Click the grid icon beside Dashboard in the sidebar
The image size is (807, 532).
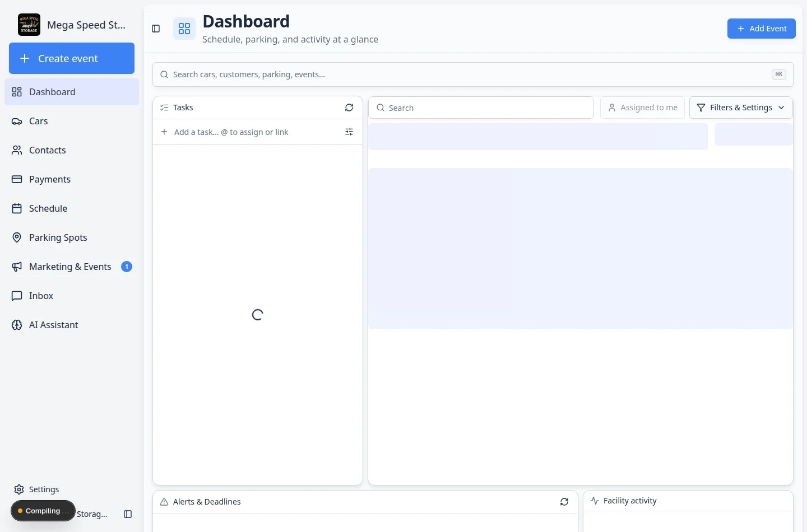point(17,92)
